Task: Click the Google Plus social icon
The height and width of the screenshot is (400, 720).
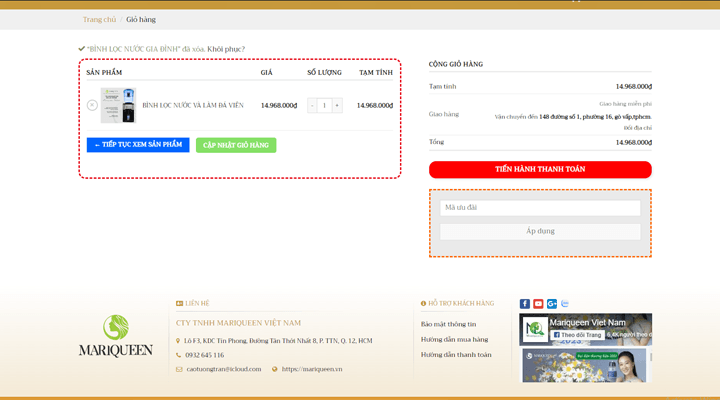Action: click(x=552, y=304)
